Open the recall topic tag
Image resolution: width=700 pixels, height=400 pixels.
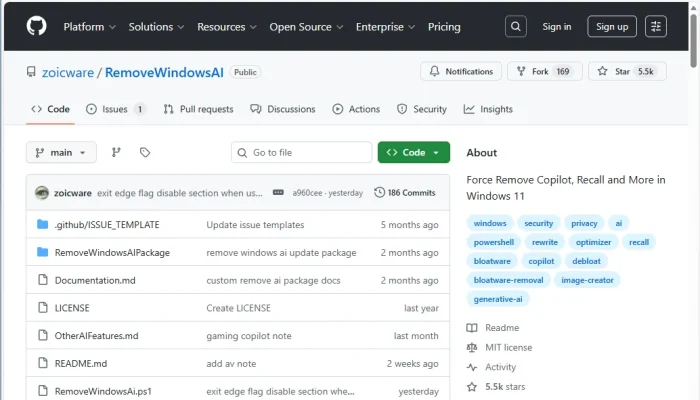point(639,242)
